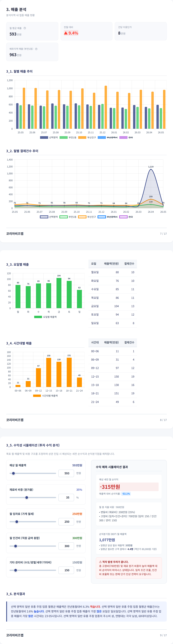Image resolution: width=173 pixels, height=644 pixels.
Task: Click the 금요일 row in weekday table
Action: (113, 306)
